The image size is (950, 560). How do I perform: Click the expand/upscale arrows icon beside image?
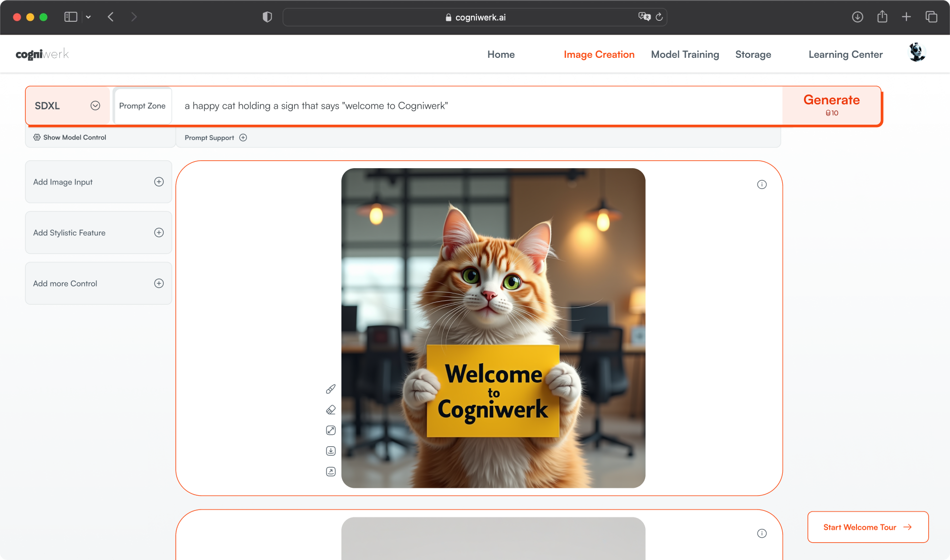click(331, 430)
